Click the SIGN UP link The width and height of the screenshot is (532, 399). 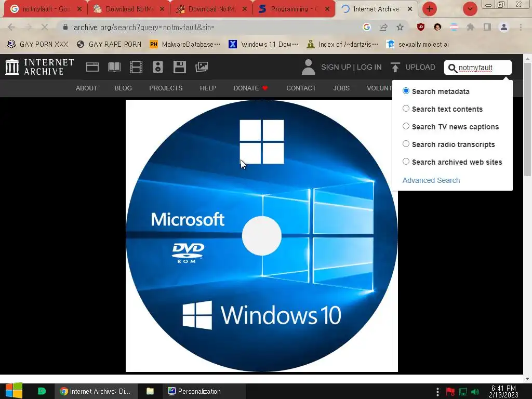tap(336, 67)
